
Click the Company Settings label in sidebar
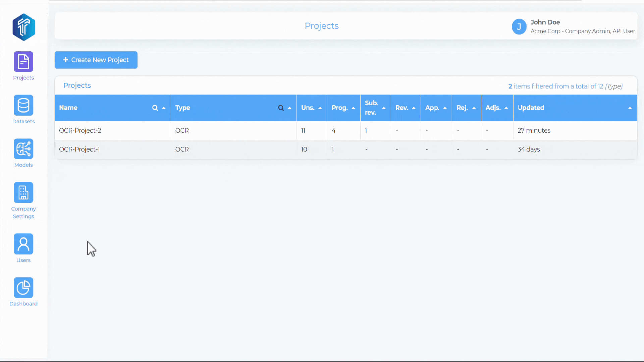click(23, 213)
